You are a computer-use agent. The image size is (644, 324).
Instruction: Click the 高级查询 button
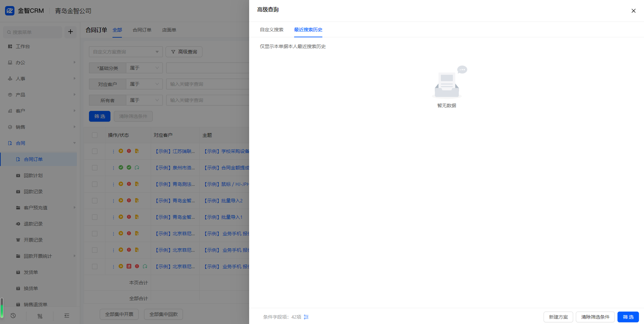(x=184, y=52)
